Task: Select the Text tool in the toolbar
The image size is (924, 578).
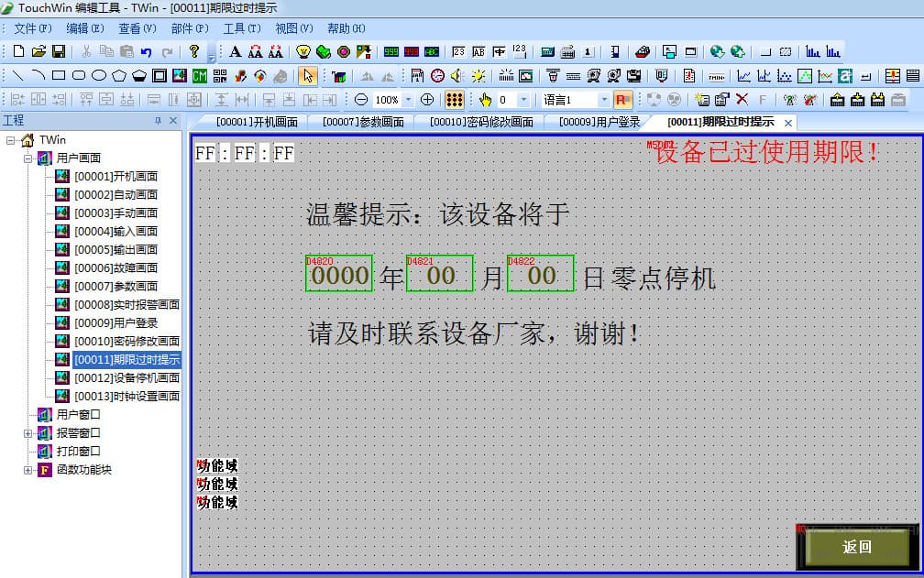Action: (x=236, y=51)
